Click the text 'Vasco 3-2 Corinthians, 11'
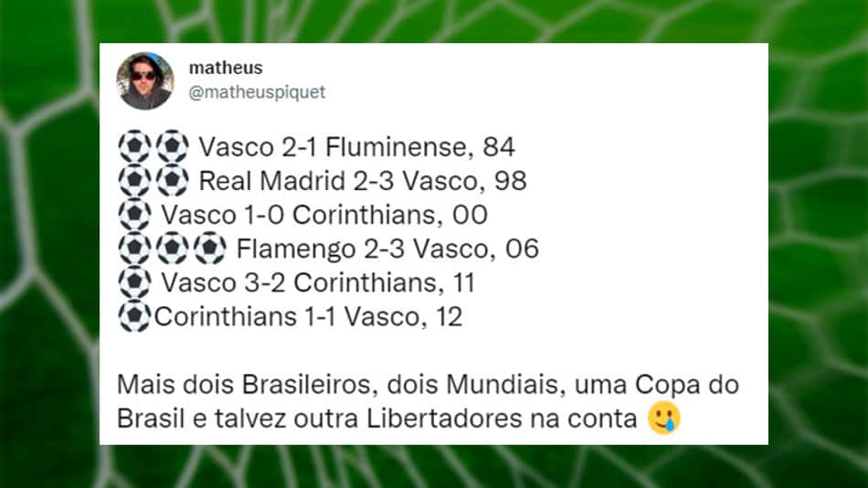Screen dimensions: 868x488 (x=318, y=283)
